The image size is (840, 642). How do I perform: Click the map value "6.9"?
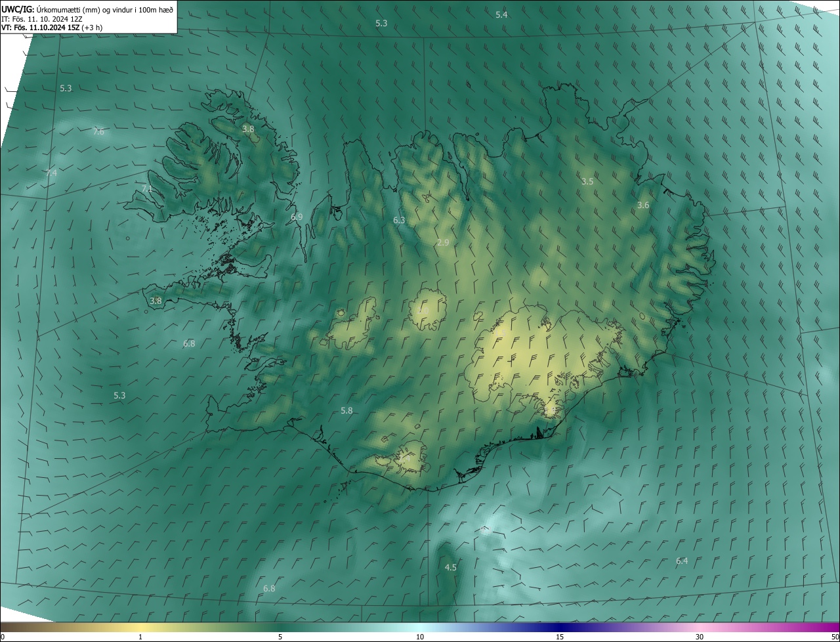[297, 217]
